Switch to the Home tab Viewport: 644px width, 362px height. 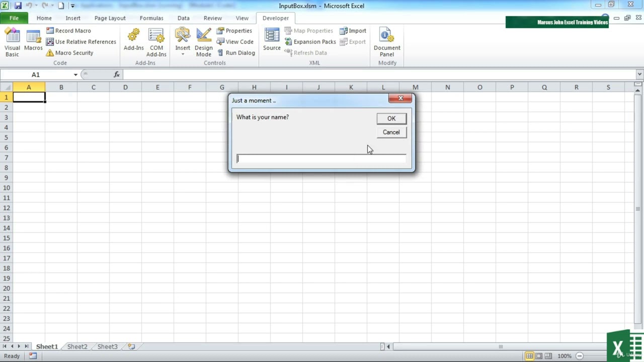(44, 18)
